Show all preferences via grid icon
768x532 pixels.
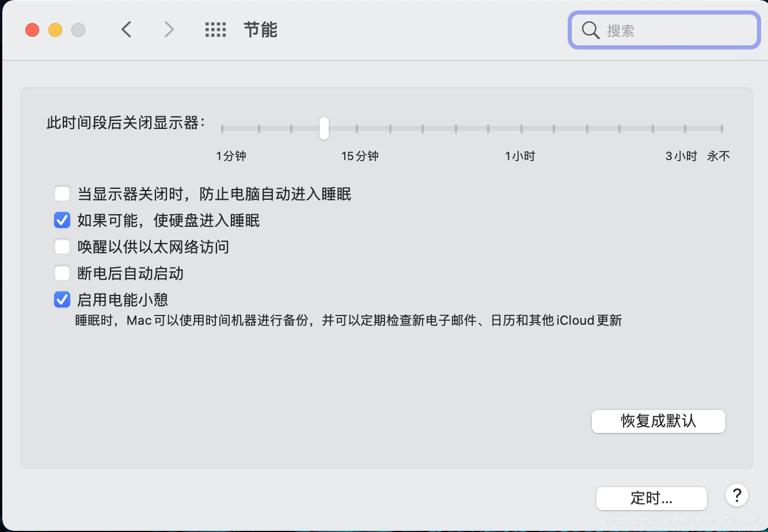point(216,30)
